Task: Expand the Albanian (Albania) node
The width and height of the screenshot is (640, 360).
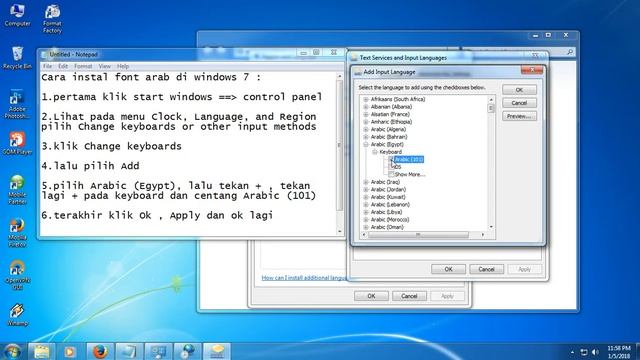Action: point(366,107)
